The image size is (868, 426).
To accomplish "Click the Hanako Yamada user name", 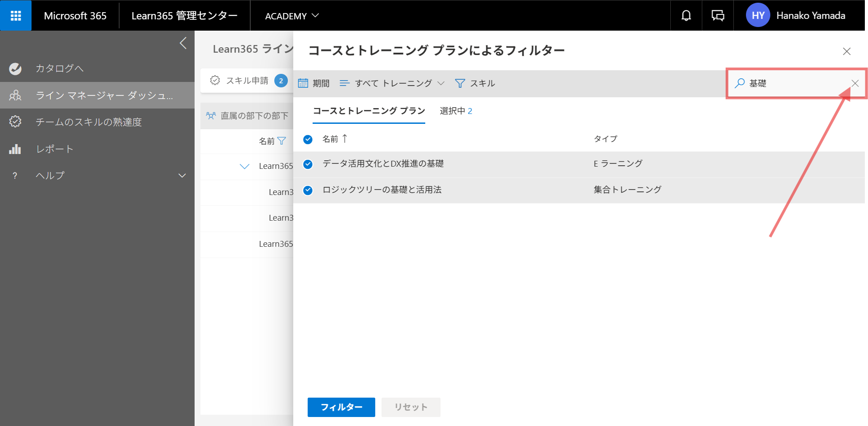I will coord(811,16).
